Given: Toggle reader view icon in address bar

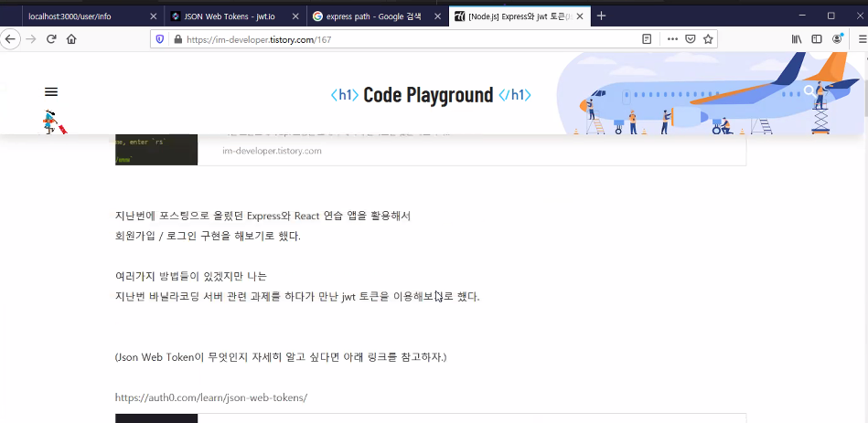Looking at the screenshot, I should [x=647, y=39].
